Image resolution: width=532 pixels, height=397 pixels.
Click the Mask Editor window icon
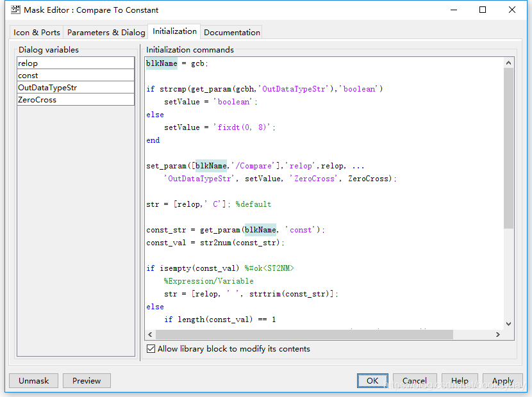(15, 10)
